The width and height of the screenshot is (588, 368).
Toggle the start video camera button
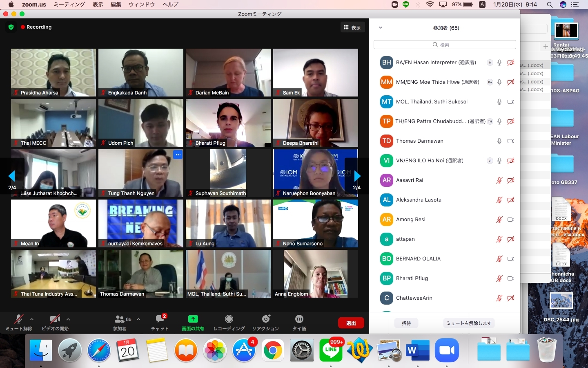point(55,319)
